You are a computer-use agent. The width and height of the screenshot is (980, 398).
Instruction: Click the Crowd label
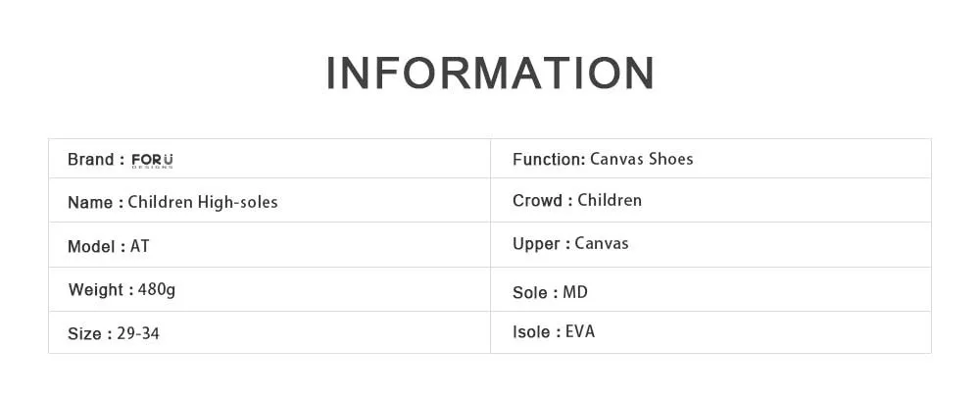537,201
